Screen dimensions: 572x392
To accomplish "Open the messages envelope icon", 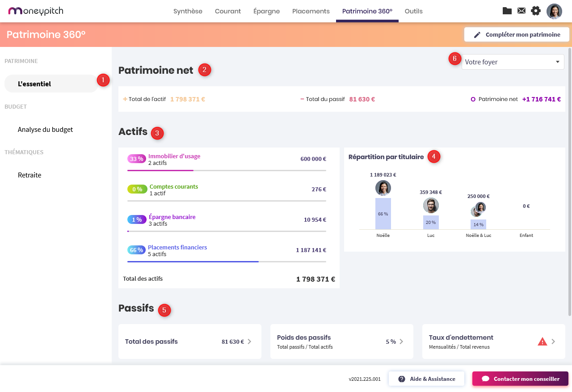I will (522, 11).
